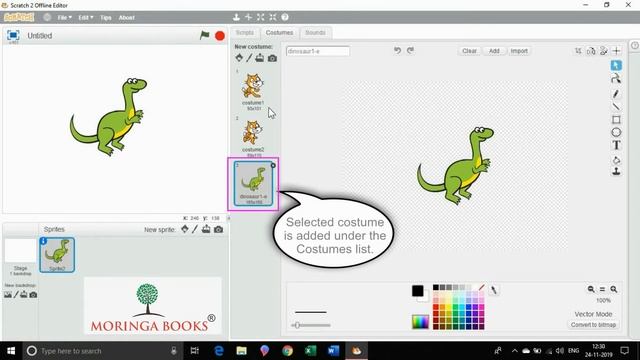
Task: Switch to the Scripts tab
Action: coord(244,33)
